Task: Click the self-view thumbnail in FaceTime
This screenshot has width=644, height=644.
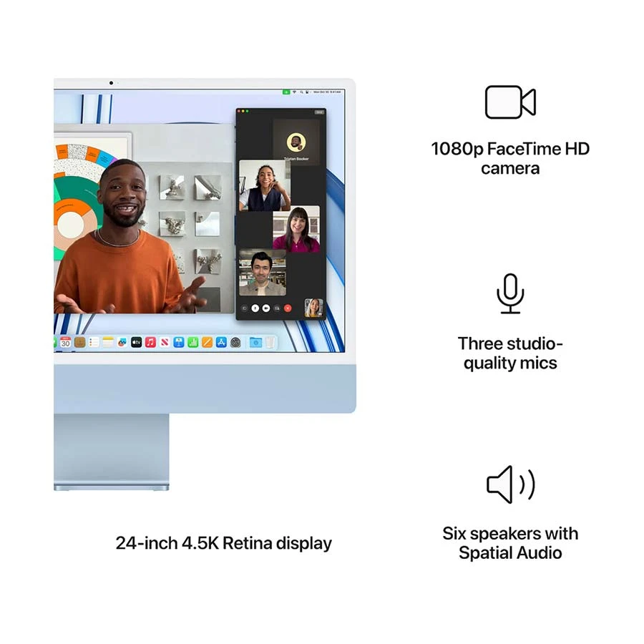Action: [x=313, y=308]
